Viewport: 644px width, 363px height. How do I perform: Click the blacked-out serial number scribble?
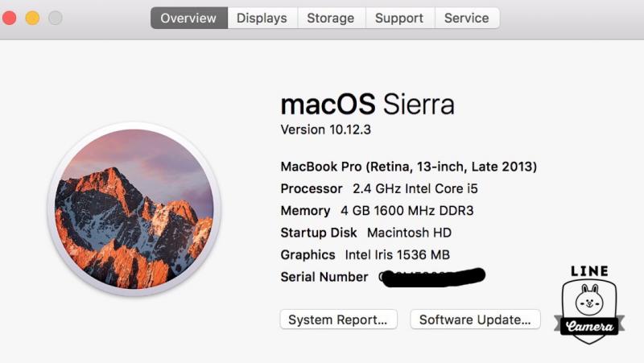[x=432, y=277]
